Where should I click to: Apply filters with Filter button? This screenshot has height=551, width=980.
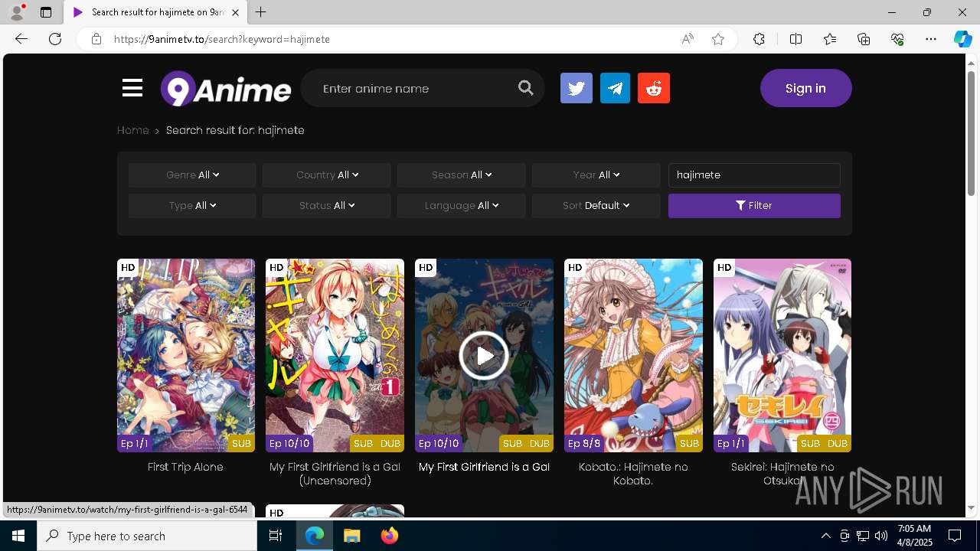[754, 206]
